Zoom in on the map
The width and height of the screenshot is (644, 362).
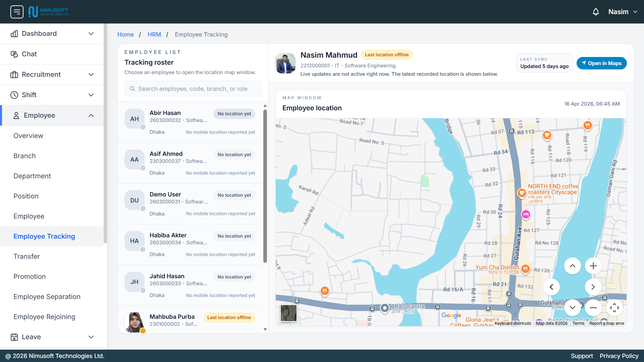(593, 266)
